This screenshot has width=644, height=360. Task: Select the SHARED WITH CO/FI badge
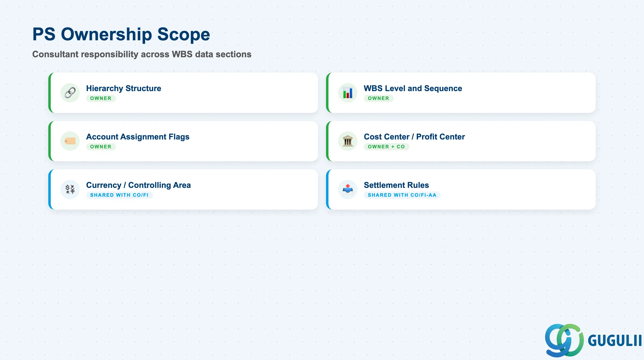click(119, 195)
